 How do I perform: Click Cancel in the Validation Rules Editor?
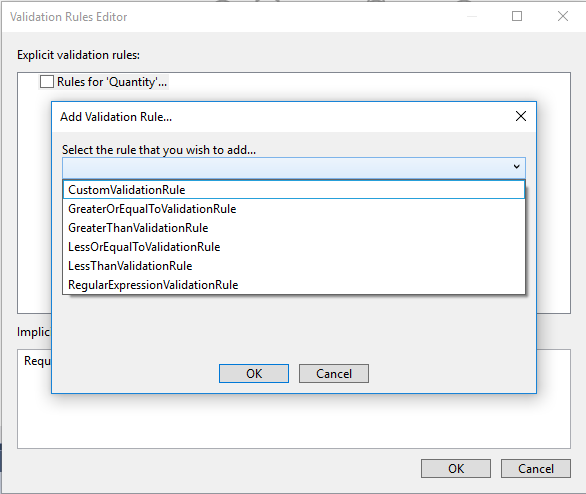pyautogui.click(x=536, y=469)
